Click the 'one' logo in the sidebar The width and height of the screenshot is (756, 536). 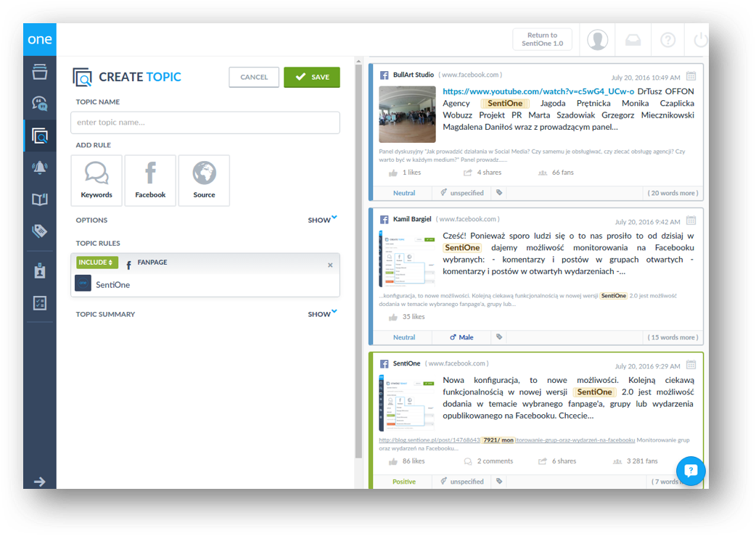point(39,39)
